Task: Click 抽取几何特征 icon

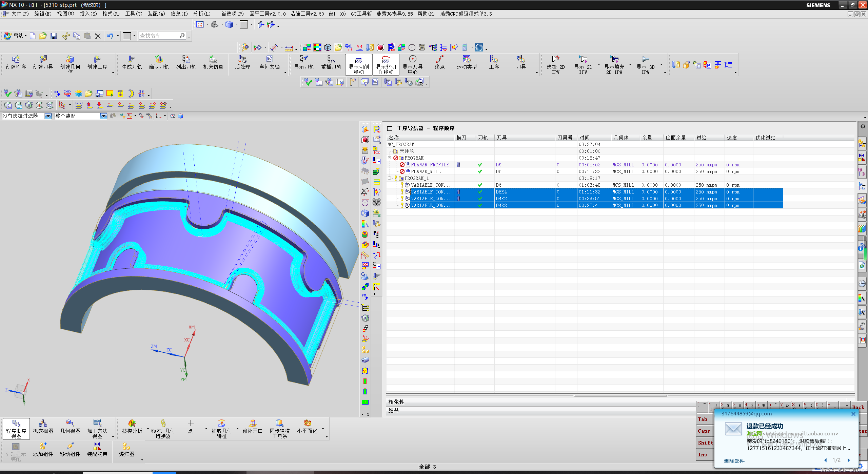Action: pos(222,429)
